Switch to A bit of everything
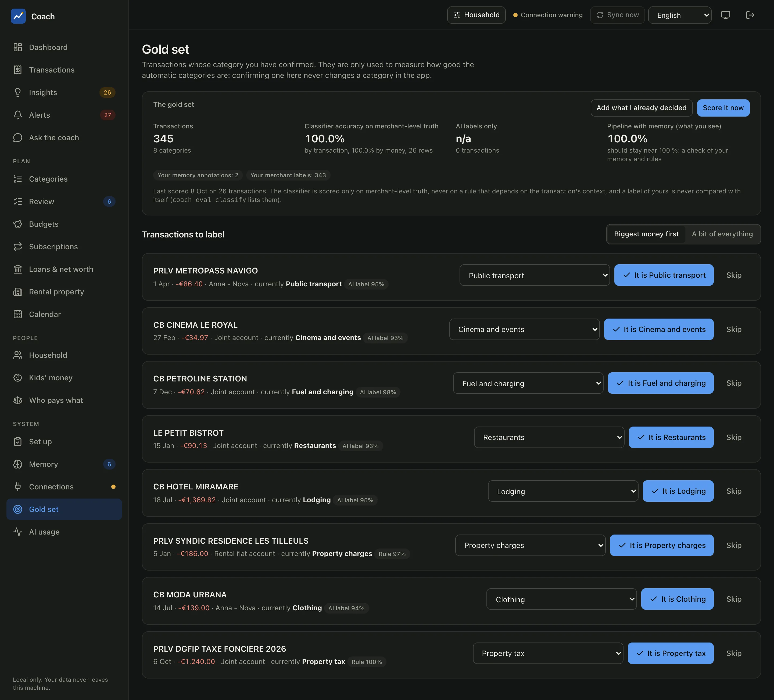Screen dimensions: 774x700 click(x=722, y=234)
